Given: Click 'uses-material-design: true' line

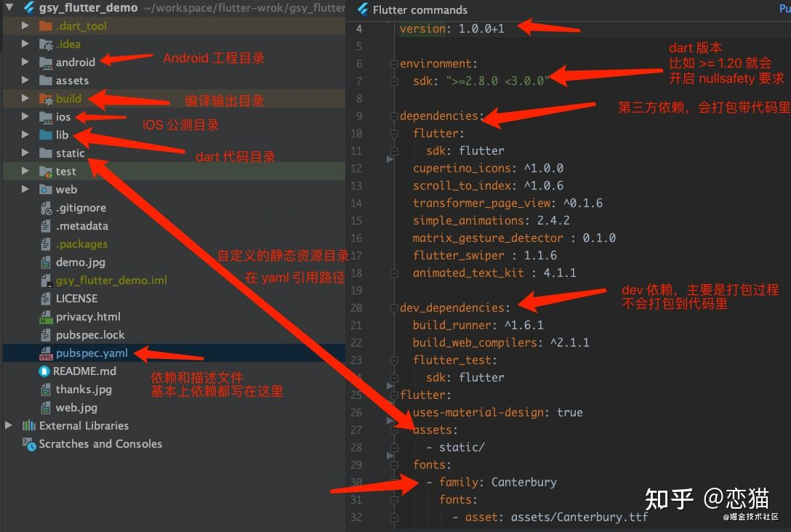Looking at the screenshot, I should tap(497, 413).
